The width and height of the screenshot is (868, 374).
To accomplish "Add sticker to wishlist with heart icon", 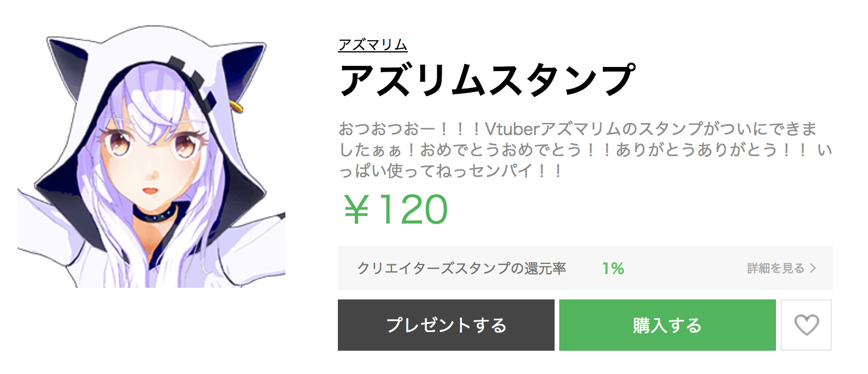I will coord(806,325).
